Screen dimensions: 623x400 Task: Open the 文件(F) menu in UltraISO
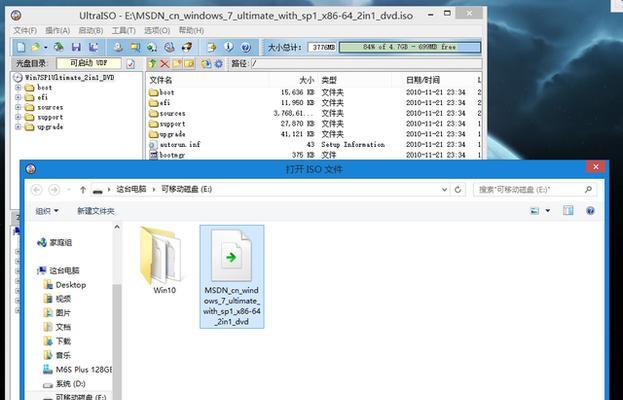25,31
